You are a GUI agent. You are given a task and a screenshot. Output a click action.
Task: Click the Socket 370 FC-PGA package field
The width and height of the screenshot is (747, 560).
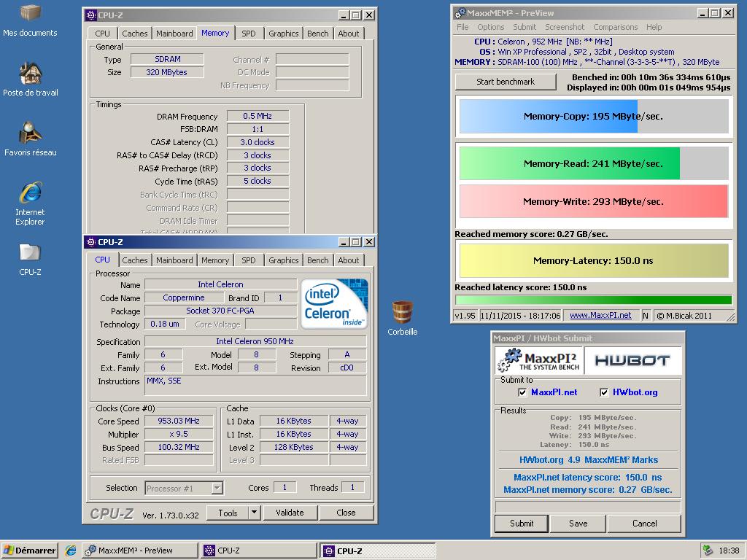[x=220, y=311]
